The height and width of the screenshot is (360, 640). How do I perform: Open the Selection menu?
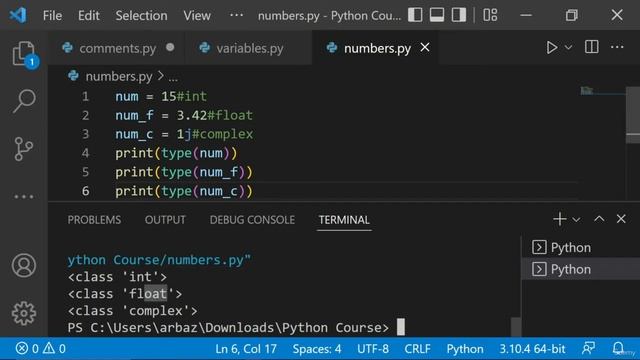point(141,16)
